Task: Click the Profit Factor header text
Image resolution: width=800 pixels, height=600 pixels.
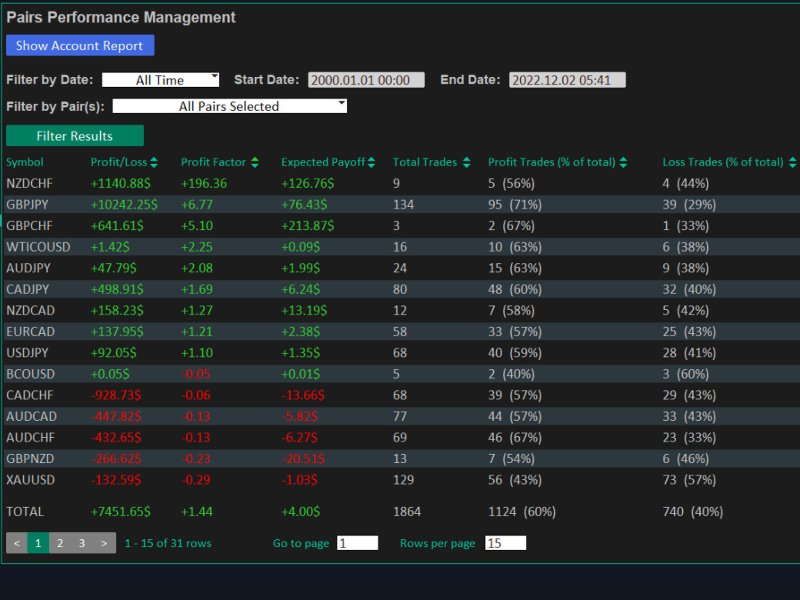Action: pos(213,162)
